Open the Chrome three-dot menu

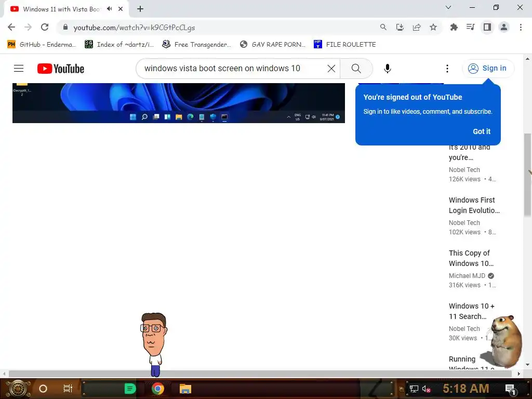point(521,27)
